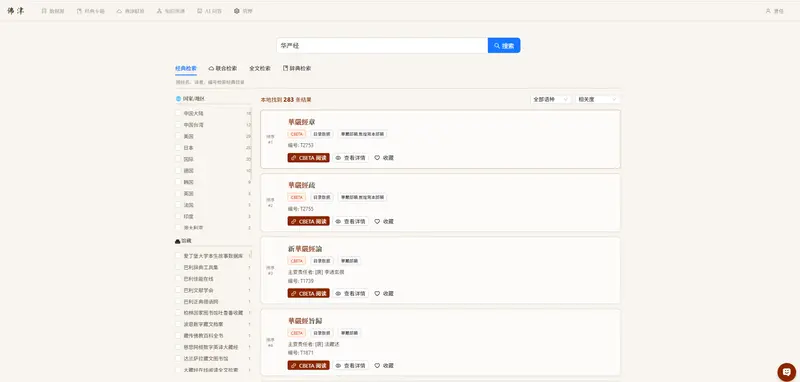This screenshot has height=382, width=800.
Task: Switch to the 经典检索 tab
Action: [186, 68]
